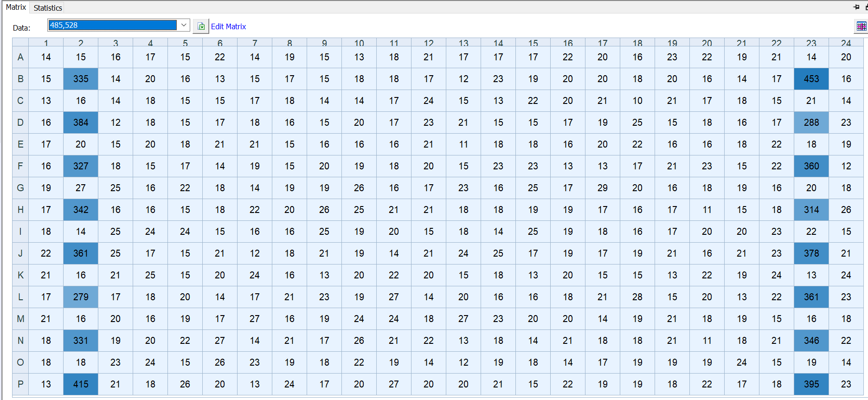Click the Edit Matrix link
This screenshot has height=400, width=868.
point(228,26)
